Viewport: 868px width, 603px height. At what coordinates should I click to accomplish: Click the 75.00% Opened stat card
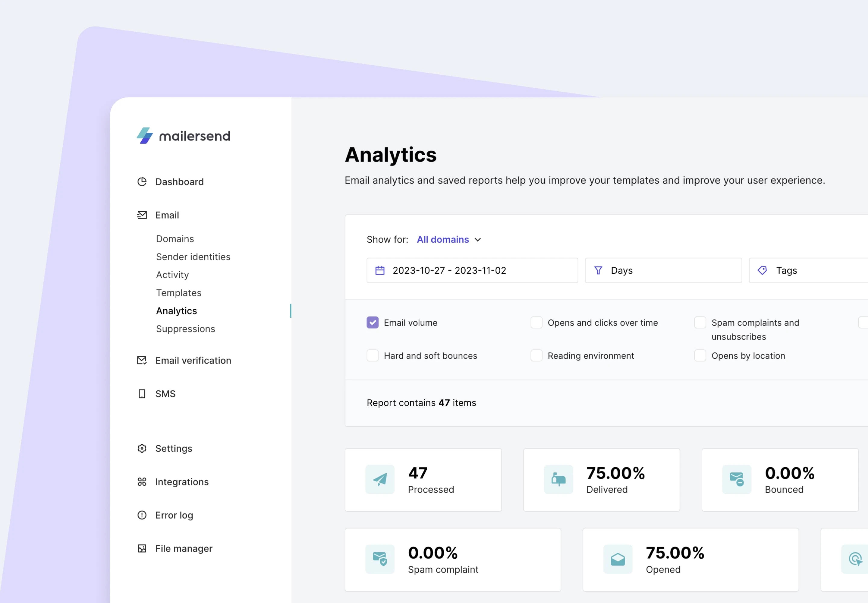click(691, 560)
